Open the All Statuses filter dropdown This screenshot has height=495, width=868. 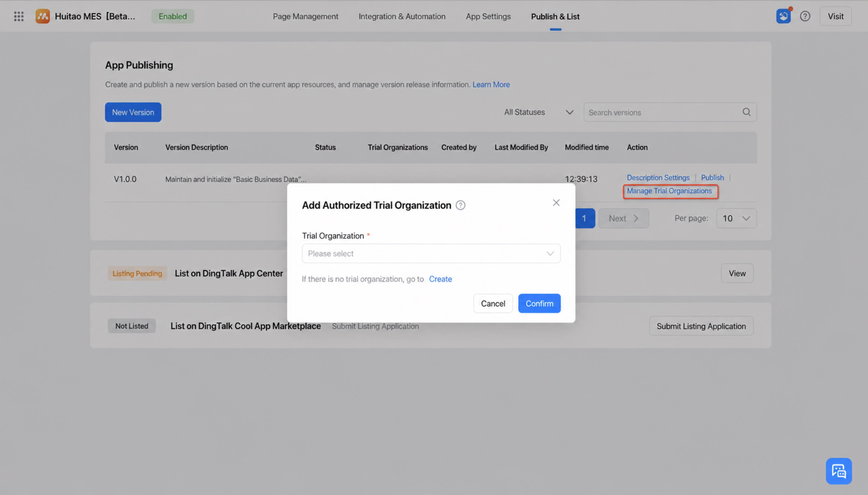(x=539, y=112)
